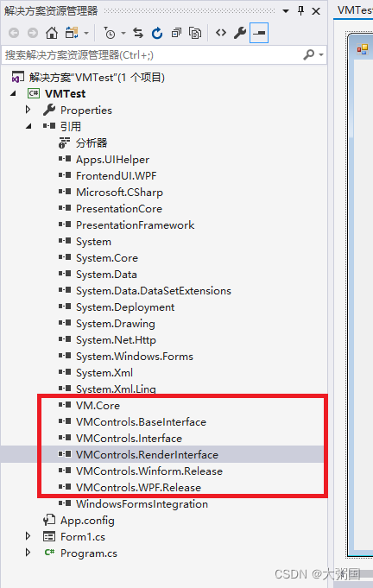Collapse the 引用 references node

click(x=28, y=126)
